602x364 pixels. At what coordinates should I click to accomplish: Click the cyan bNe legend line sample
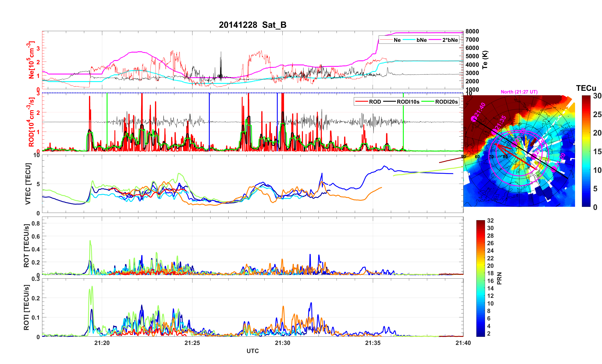[409, 40]
